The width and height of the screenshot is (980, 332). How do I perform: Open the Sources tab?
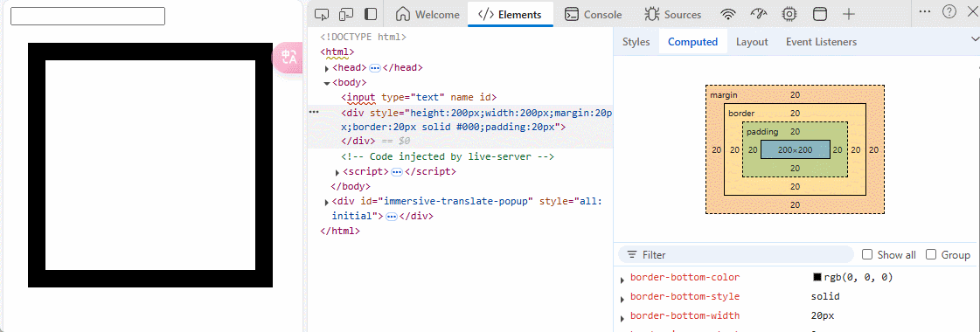(673, 14)
